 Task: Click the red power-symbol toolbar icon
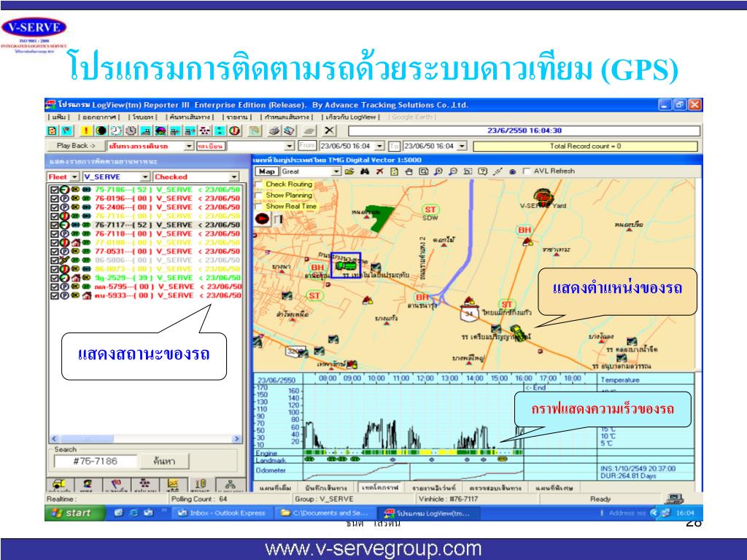click(234, 131)
